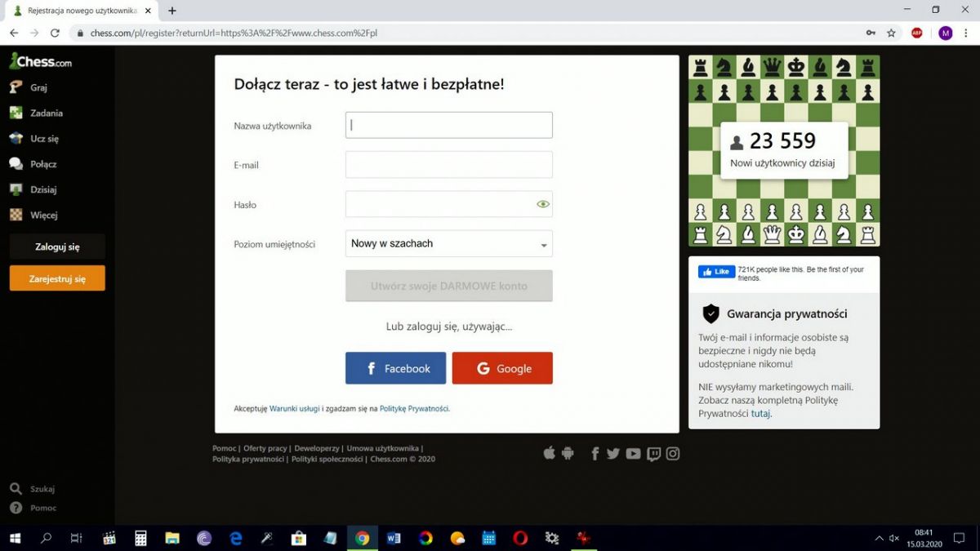Open Polityka prywatności footer link

tap(248, 459)
